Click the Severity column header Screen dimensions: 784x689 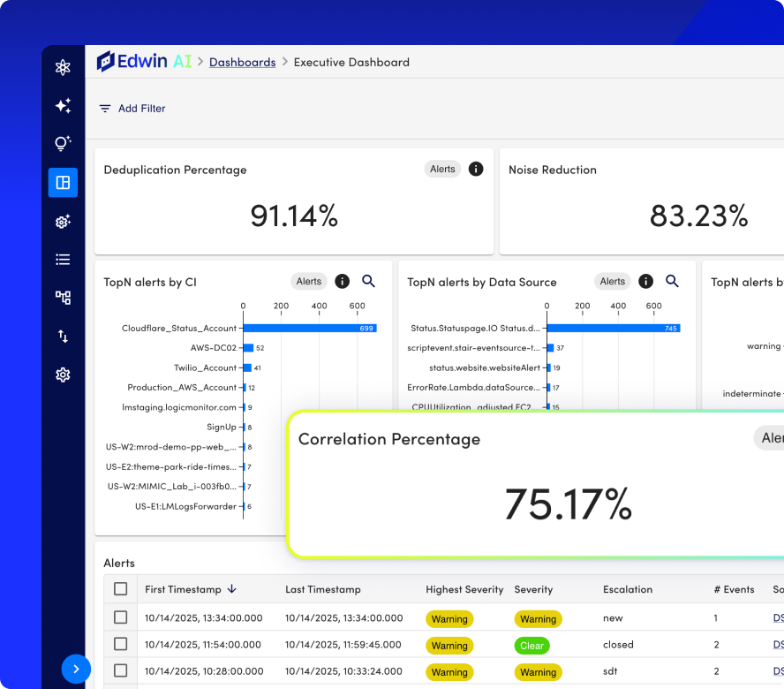(x=533, y=589)
